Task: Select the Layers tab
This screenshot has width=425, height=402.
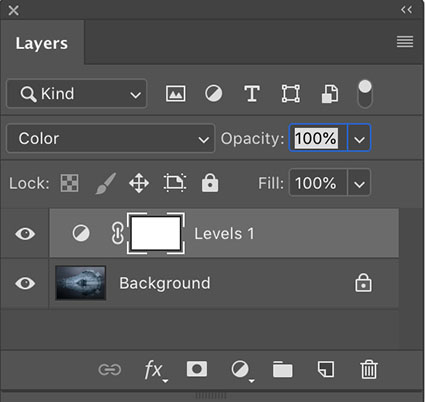Action: [x=42, y=43]
